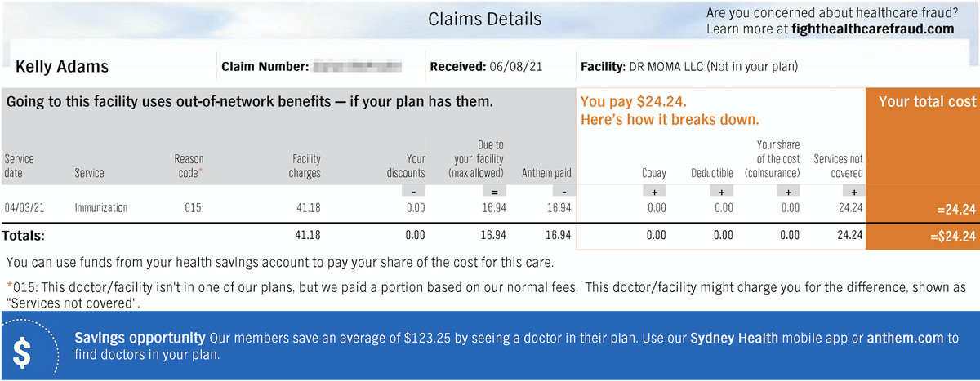Click the plus symbol under Copay
The height and width of the screenshot is (381, 980).
(x=655, y=191)
